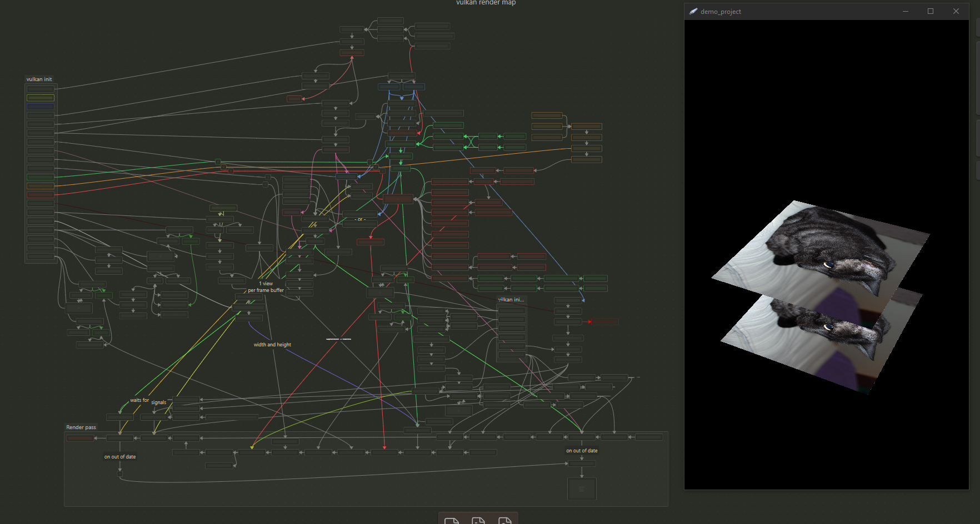
Task: Click the '1 view' edge label
Action: pos(266,284)
